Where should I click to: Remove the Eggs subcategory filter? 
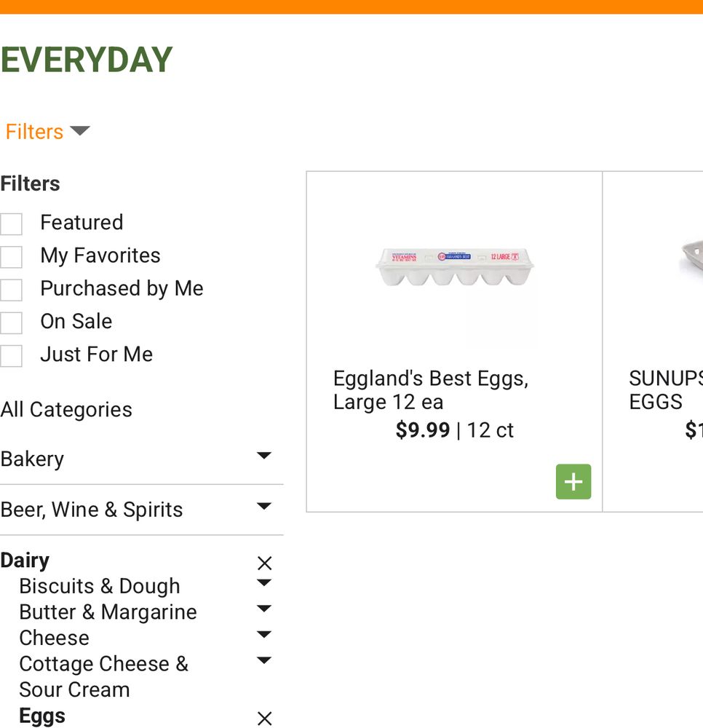point(264,718)
